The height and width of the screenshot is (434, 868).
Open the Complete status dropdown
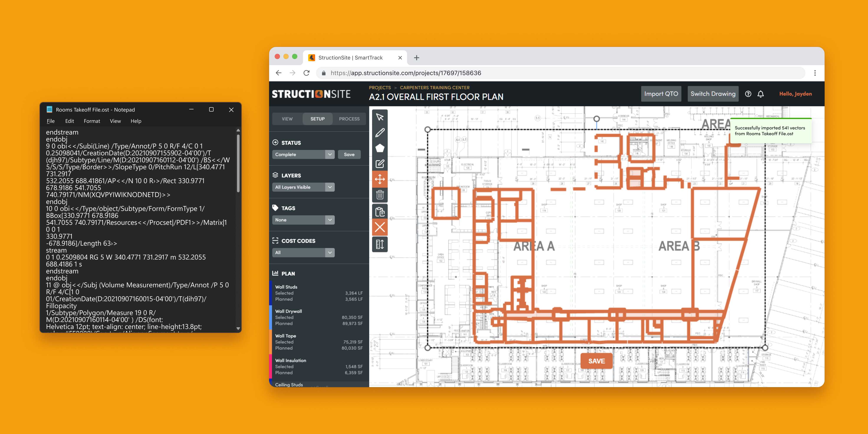[303, 154]
